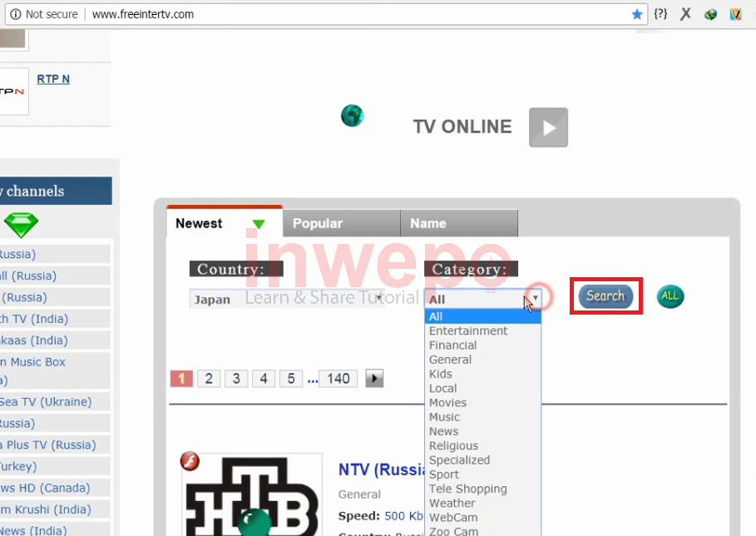
Task: Click the green diamond icon in channels sidebar
Action: pos(21,225)
